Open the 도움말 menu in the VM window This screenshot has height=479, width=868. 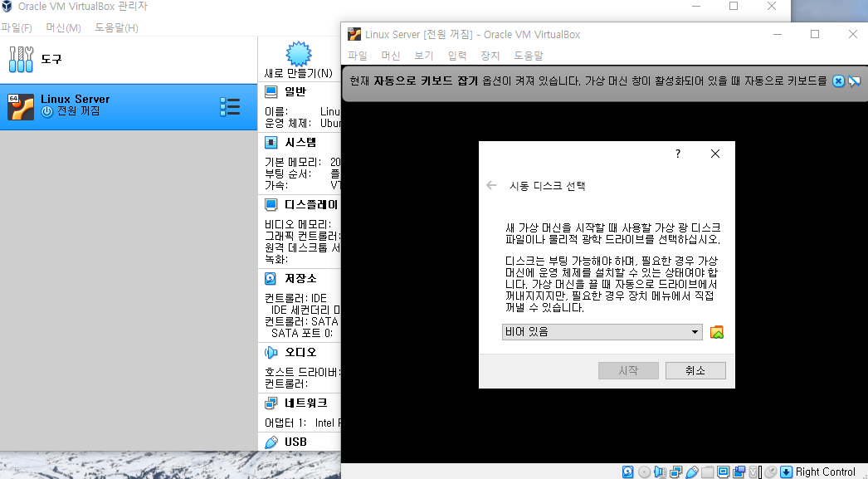point(529,56)
